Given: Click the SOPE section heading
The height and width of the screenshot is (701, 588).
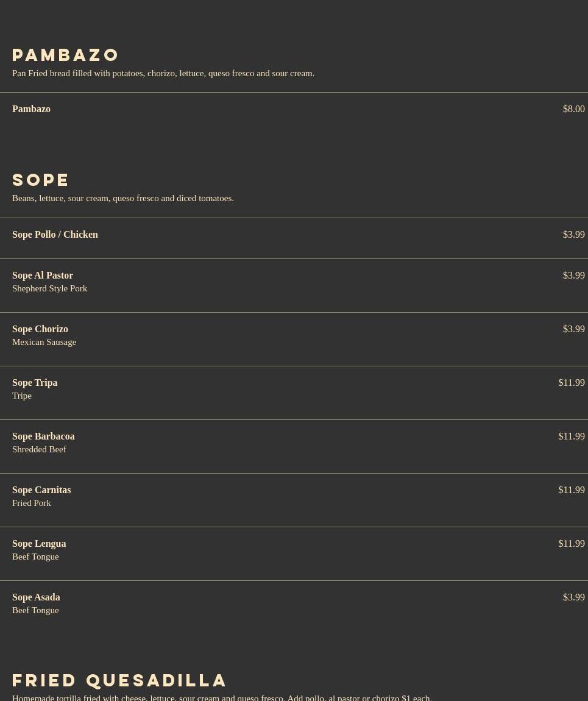Looking at the screenshot, I should coord(41,180).
